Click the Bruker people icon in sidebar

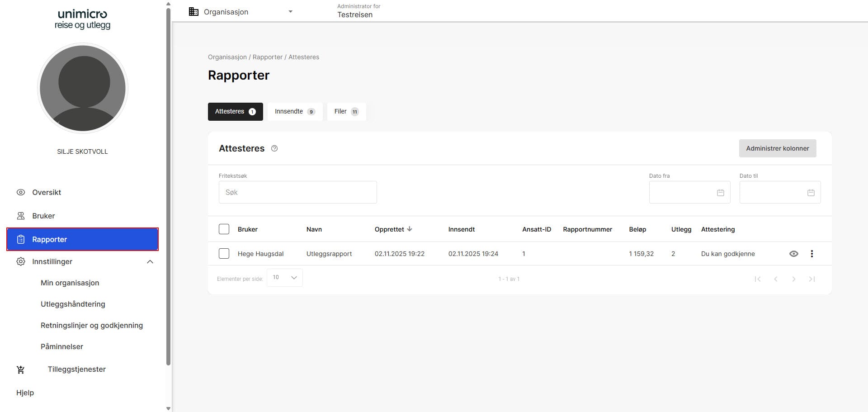tap(21, 216)
